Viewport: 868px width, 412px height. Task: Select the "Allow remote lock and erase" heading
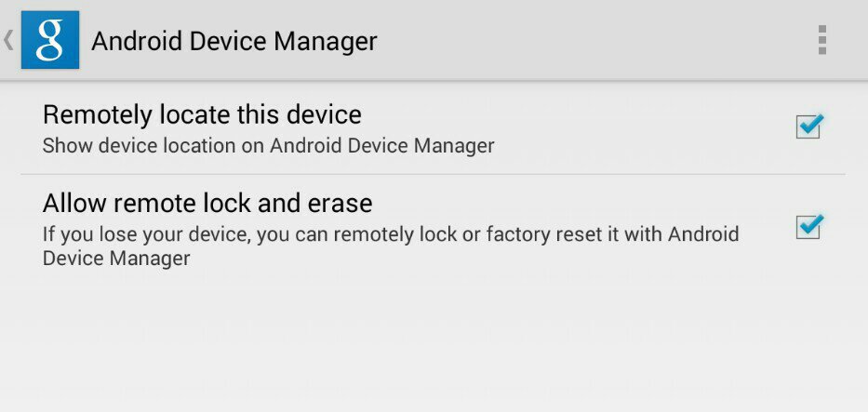click(x=207, y=203)
